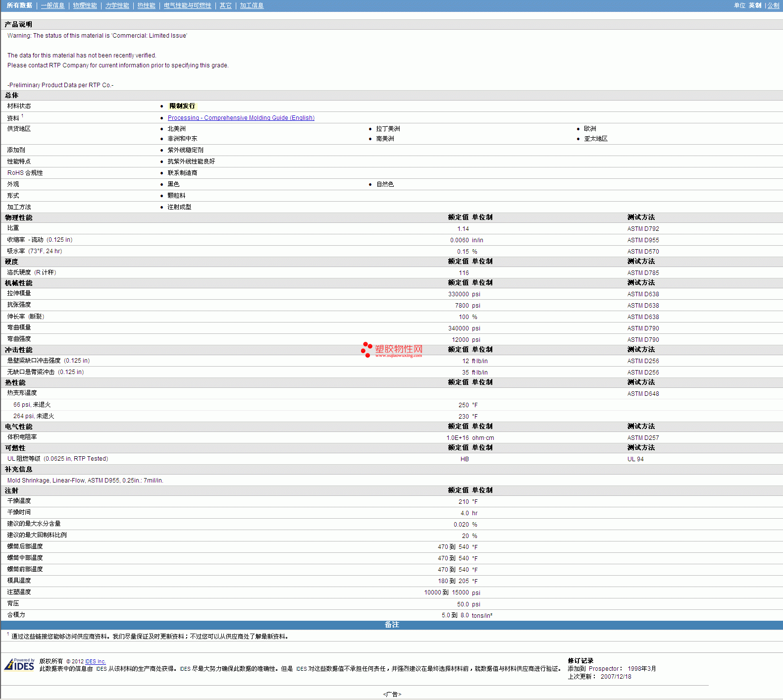The width and height of the screenshot is (783, 700).
Task: Click the 备注 blue section bar
Action: click(391, 625)
